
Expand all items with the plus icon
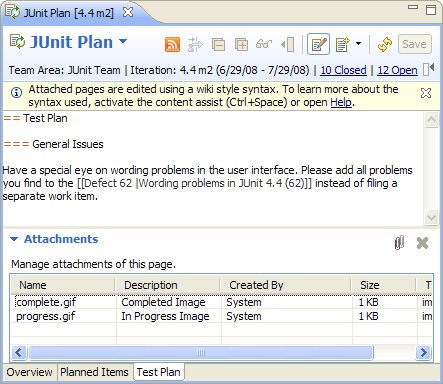[x=241, y=44]
